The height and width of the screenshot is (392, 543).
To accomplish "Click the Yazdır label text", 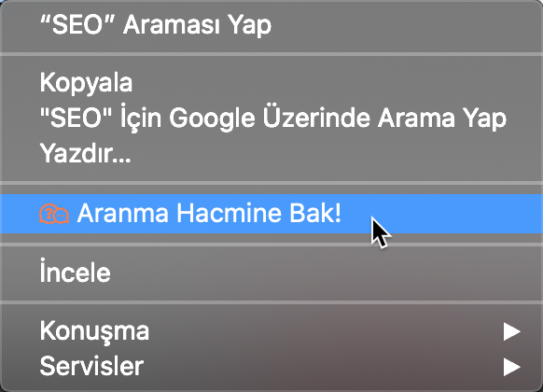I will (x=85, y=153).
